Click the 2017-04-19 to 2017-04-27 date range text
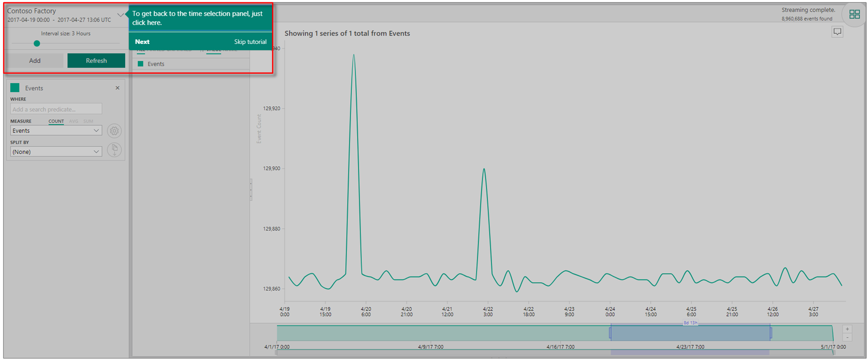 [x=59, y=20]
